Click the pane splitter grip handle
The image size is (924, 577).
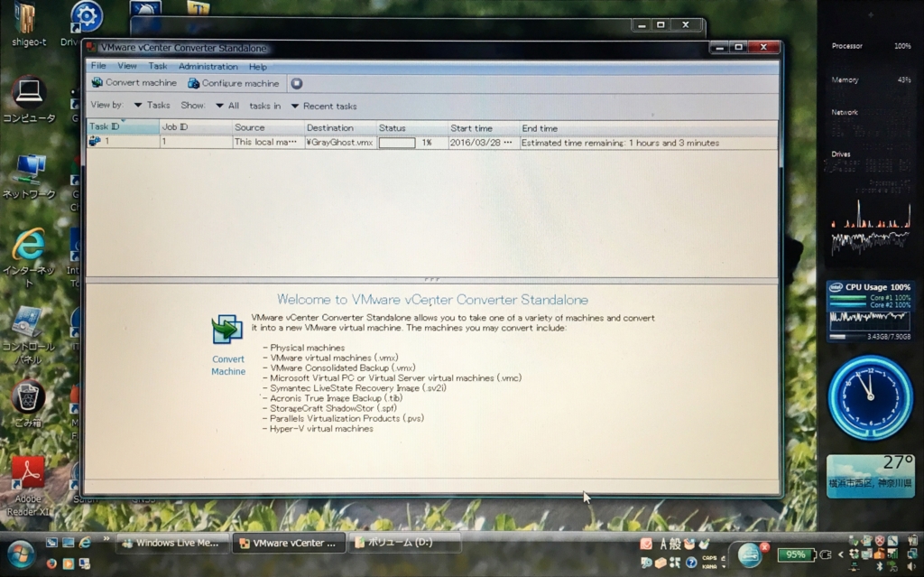click(432, 279)
